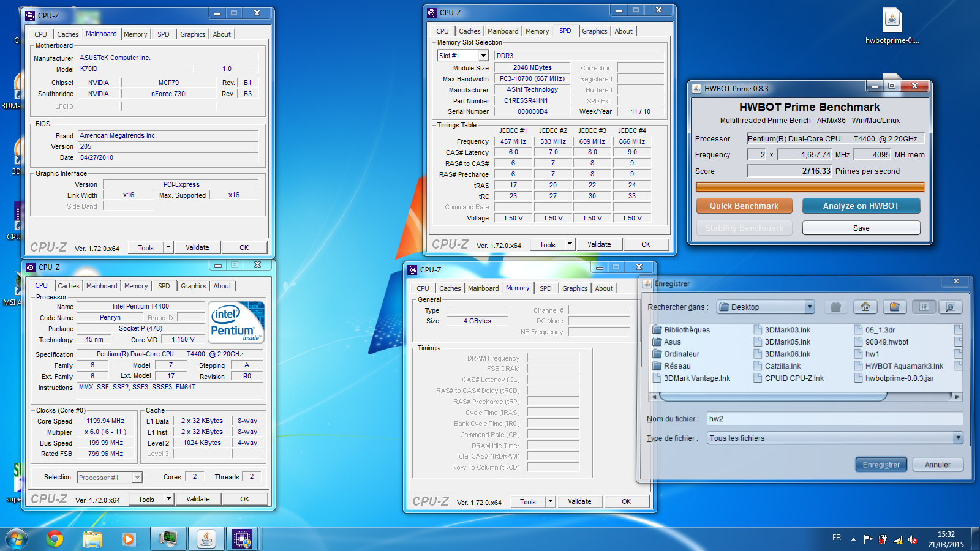Go up one folder level in Enregistrer dialog
The image size is (980, 551).
point(836,307)
